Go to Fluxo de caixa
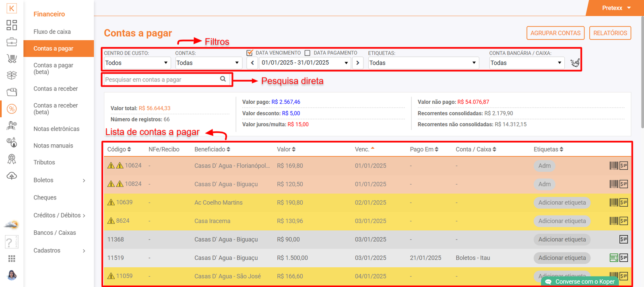The width and height of the screenshot is (644, 287). click(52, 31)
